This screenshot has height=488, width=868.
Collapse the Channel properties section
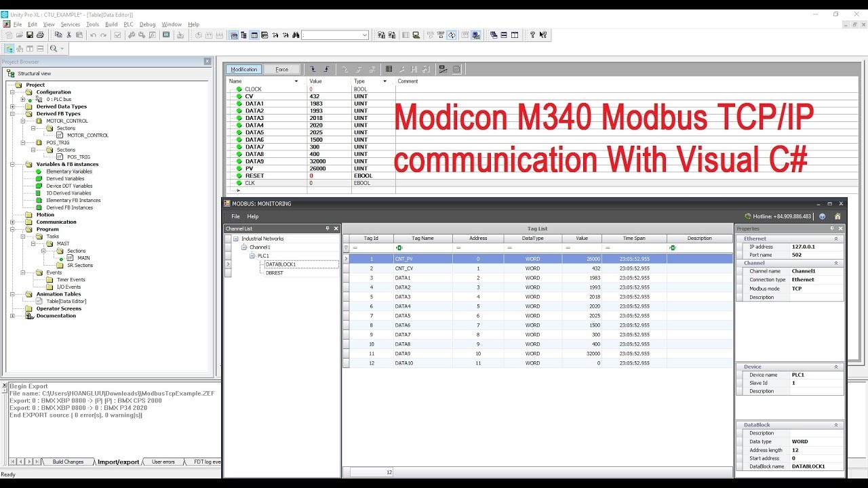pyautogui.click(x=835, y=263)
